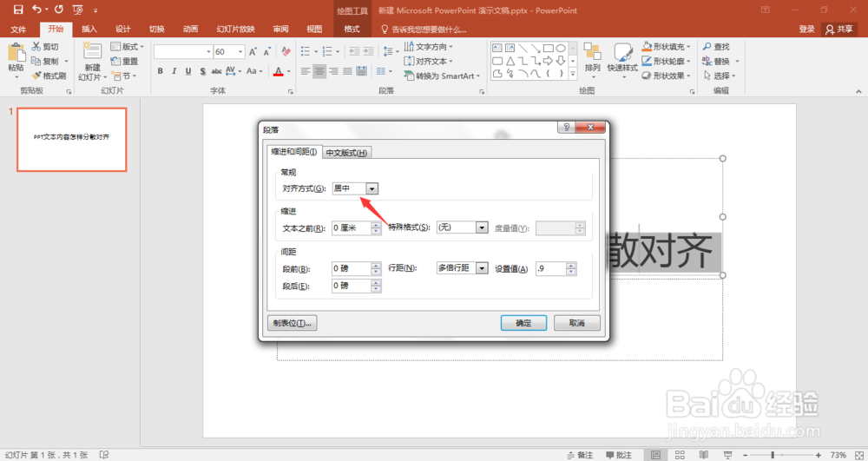Activate Format Painter (格式刷)
868x461 pixels.
pyautogui.click(x=49, y=76)
